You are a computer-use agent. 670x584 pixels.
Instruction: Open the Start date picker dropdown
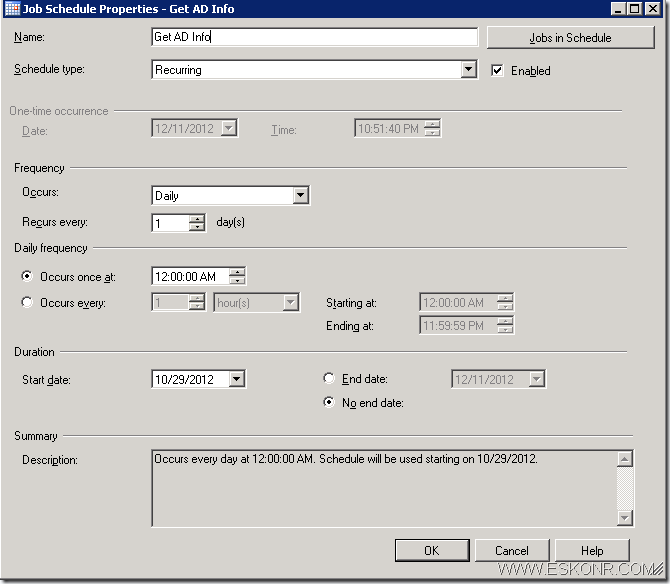tap(237, 379)
